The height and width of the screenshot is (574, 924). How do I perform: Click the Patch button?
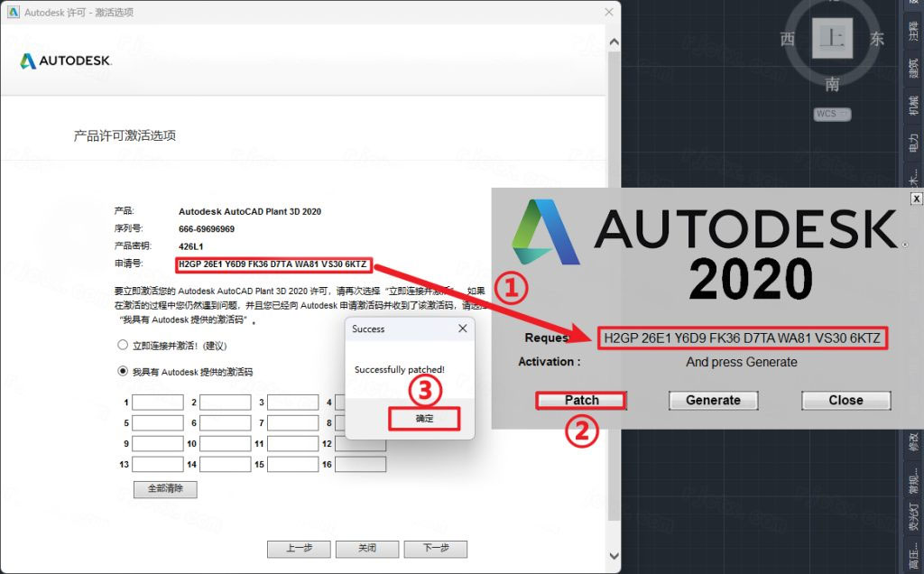click(x=581, y=400)
